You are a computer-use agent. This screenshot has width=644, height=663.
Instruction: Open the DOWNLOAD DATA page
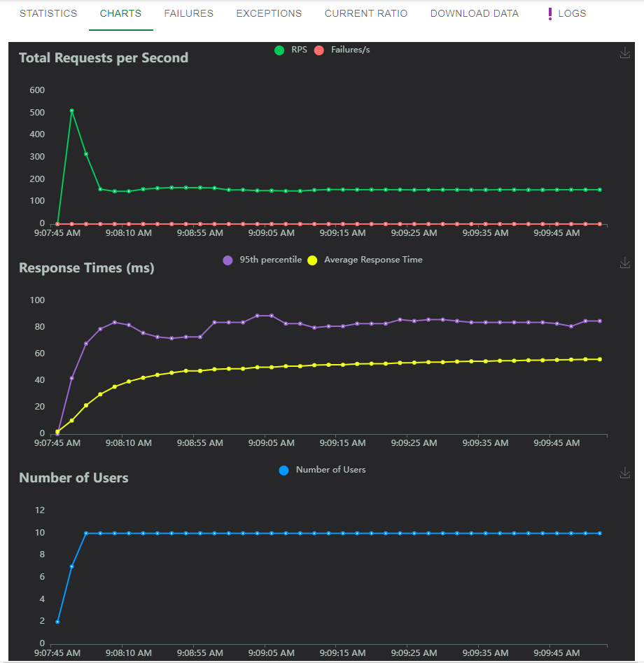[474, 13]
